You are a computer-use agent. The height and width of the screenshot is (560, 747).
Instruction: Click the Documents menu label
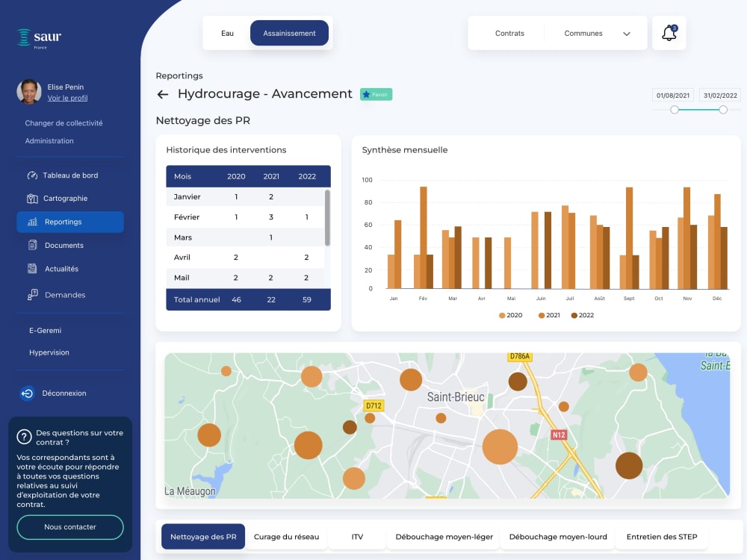click(x=63, y=245)
